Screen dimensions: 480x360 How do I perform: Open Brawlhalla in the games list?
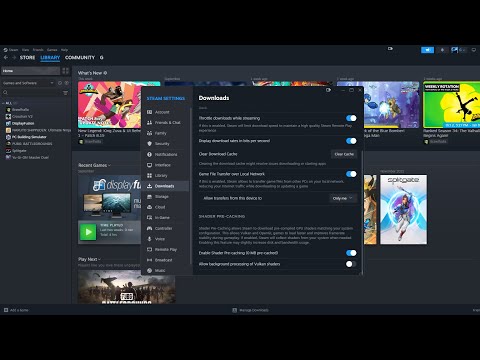pyautogui.click(x=21, y=110)
